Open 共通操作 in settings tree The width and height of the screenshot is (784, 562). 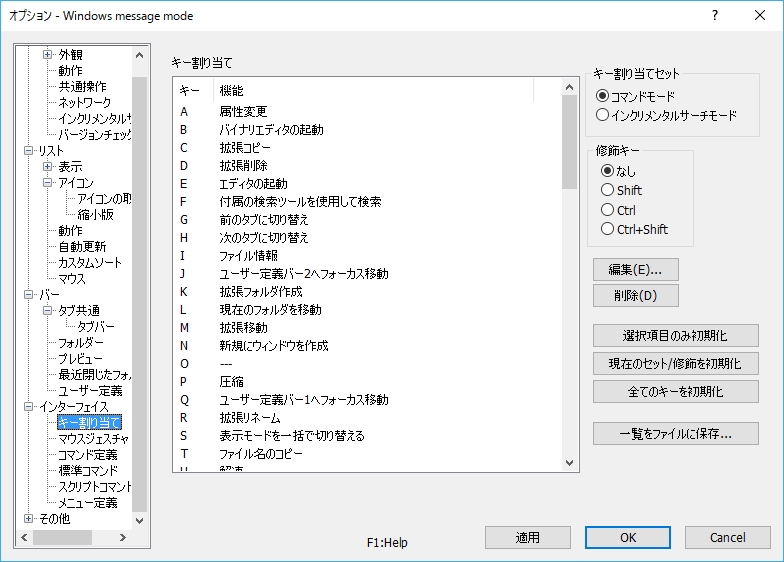pyautogui.click(x=82, y=86)
